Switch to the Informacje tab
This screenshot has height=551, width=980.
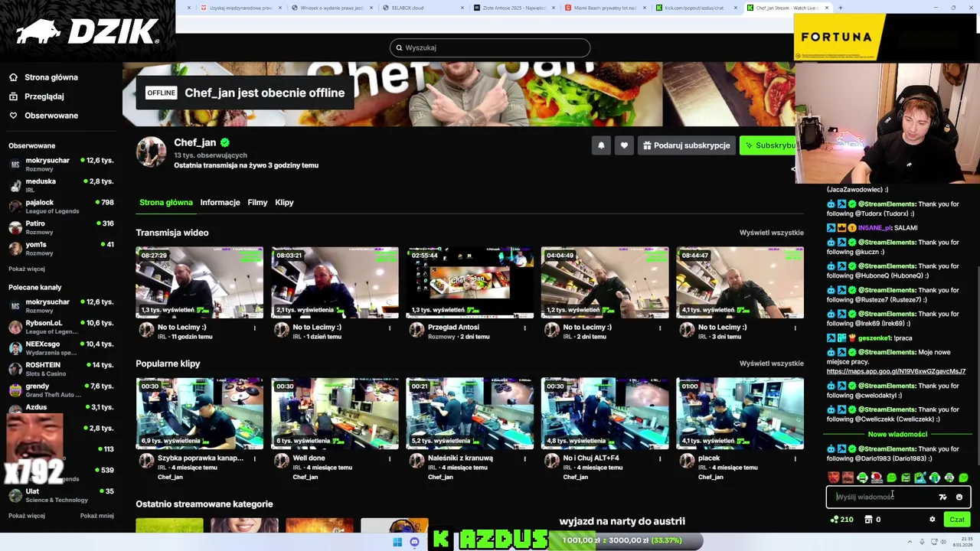220,203
